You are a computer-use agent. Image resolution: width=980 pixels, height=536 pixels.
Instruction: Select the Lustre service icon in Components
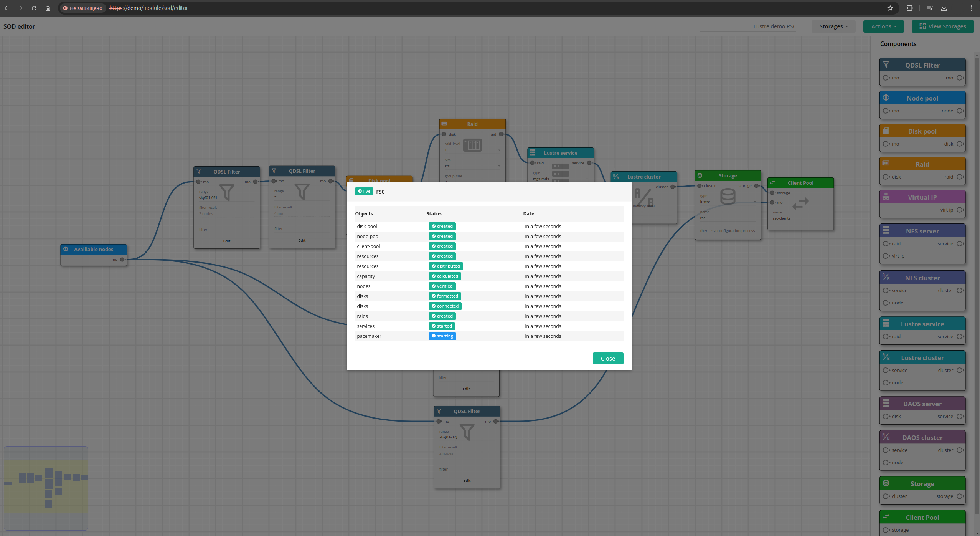point(886,323)
